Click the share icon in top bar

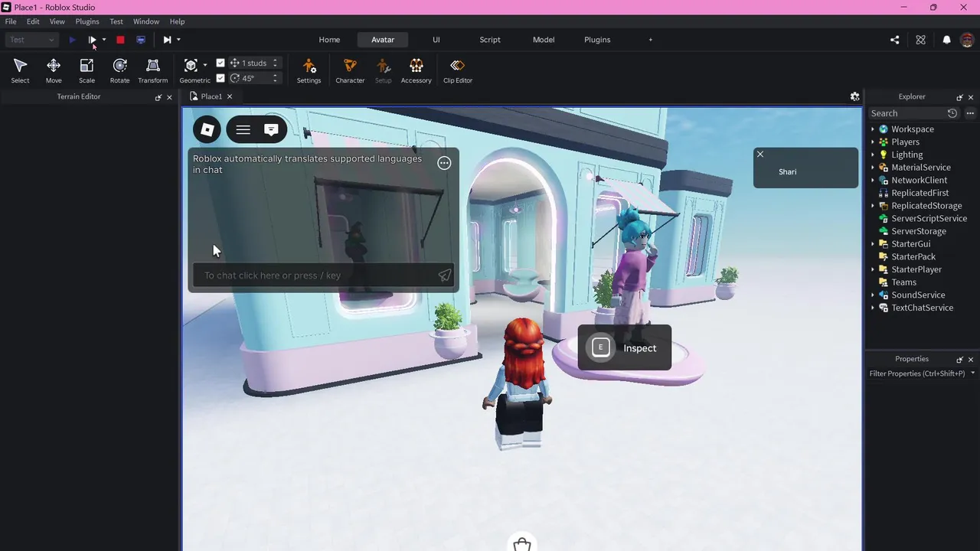click(x=895, y=40)
